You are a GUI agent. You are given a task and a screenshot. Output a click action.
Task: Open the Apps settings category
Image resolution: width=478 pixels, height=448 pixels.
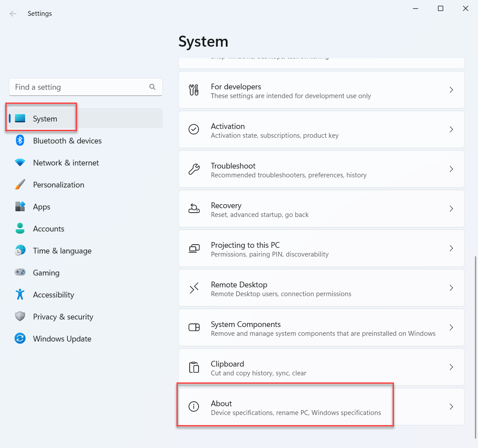click(86, 206)
